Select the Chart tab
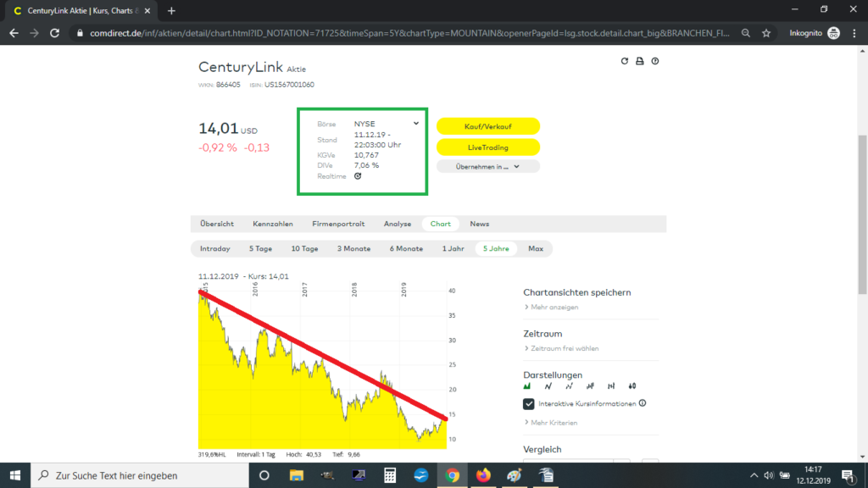Screen dimensions: 868x488 pyautogui.click(x=441, y=224)
